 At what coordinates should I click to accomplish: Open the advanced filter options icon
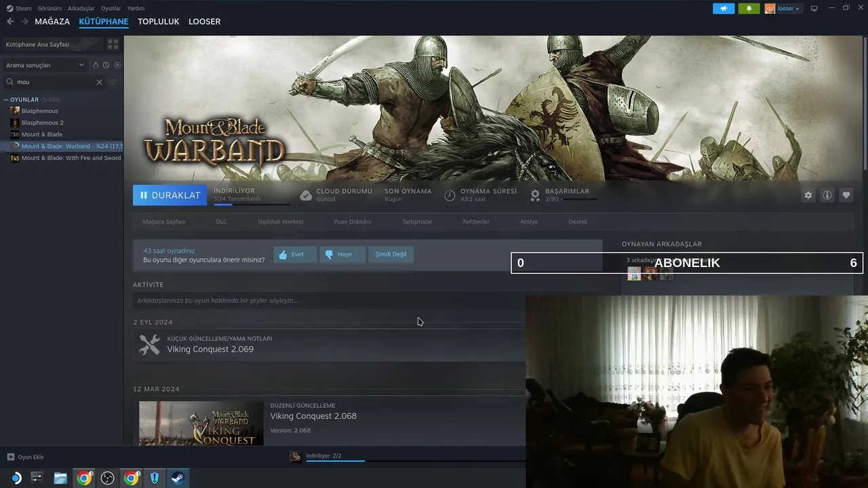tap(113, 82)
